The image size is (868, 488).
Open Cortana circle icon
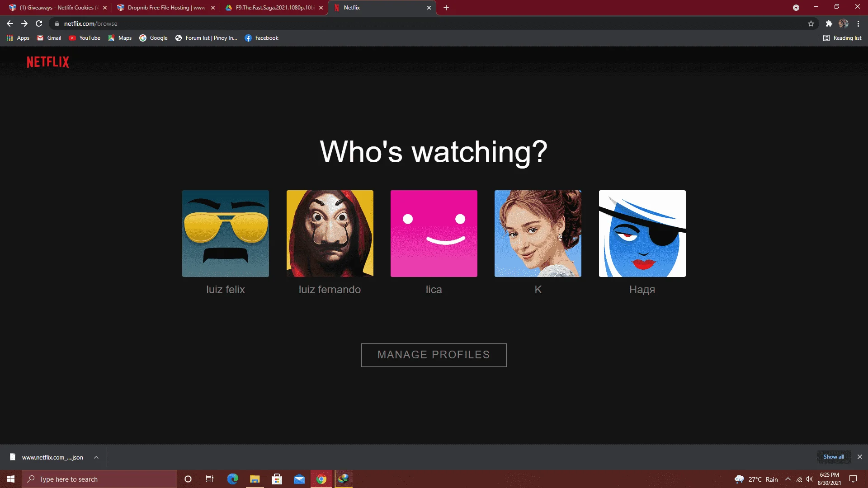(188, 479)
